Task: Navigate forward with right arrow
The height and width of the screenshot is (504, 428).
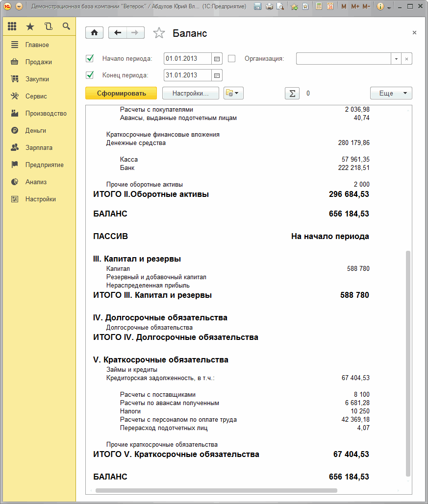Action: coord(135,33)
